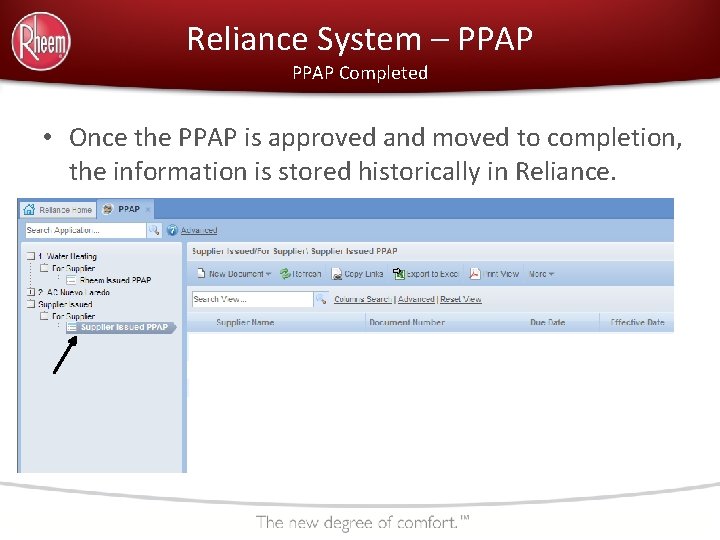The image size is (720, 540).
Task: Click the Supplier Issued/For Supplier breadcrumb text
Action: tap(295, 251)
